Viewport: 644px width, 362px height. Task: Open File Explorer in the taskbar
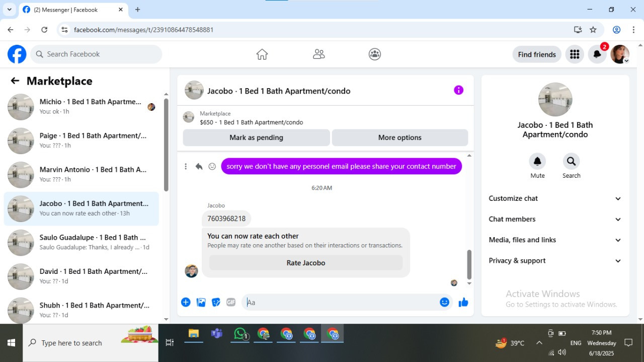coord(194,334)
